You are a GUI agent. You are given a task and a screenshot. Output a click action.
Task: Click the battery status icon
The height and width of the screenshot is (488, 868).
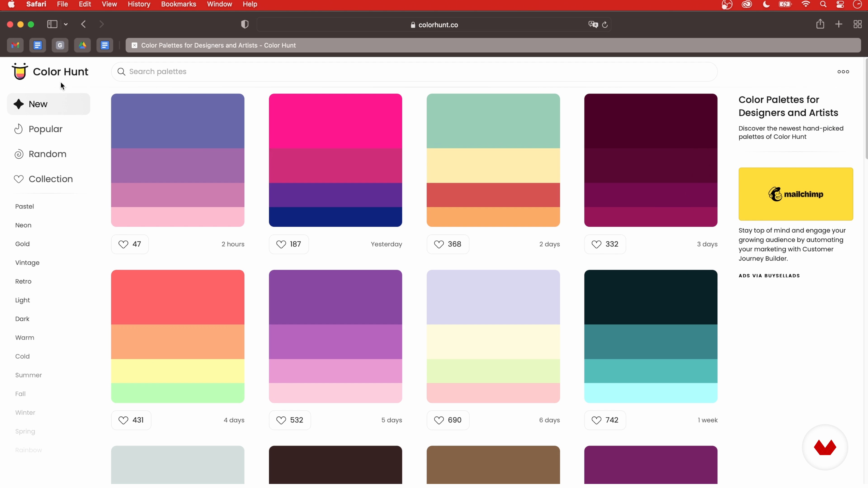tap(785, 4)
